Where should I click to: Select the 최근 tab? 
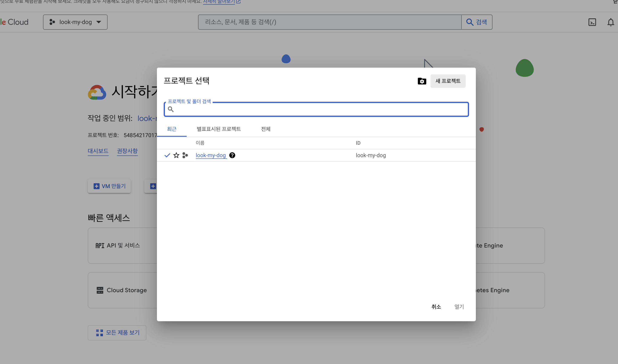pyautogui.click(x=172, y=129)
